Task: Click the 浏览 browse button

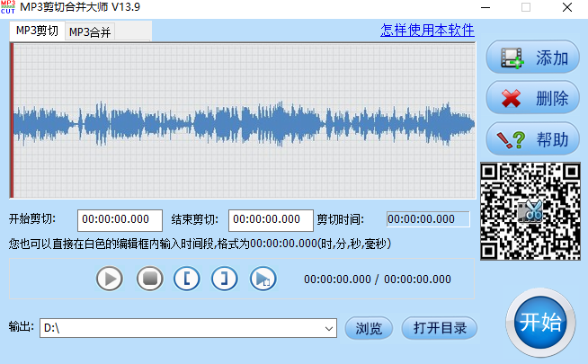Action: point(369,328)
